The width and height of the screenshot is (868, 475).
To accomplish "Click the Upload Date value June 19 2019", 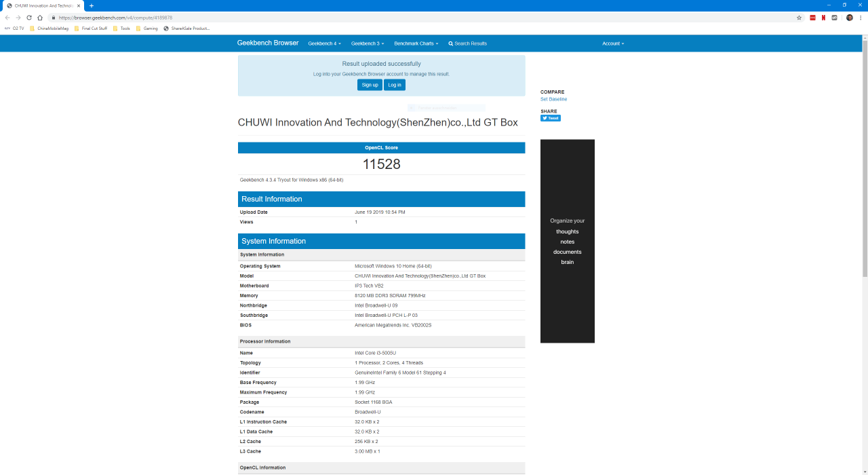I will 380,212.
